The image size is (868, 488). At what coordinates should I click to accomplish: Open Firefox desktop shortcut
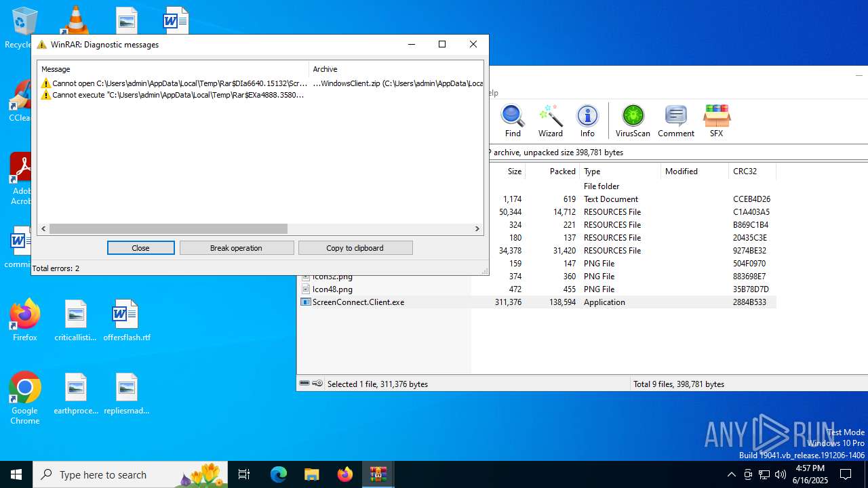pyautogui.click(x=24, y=320)
